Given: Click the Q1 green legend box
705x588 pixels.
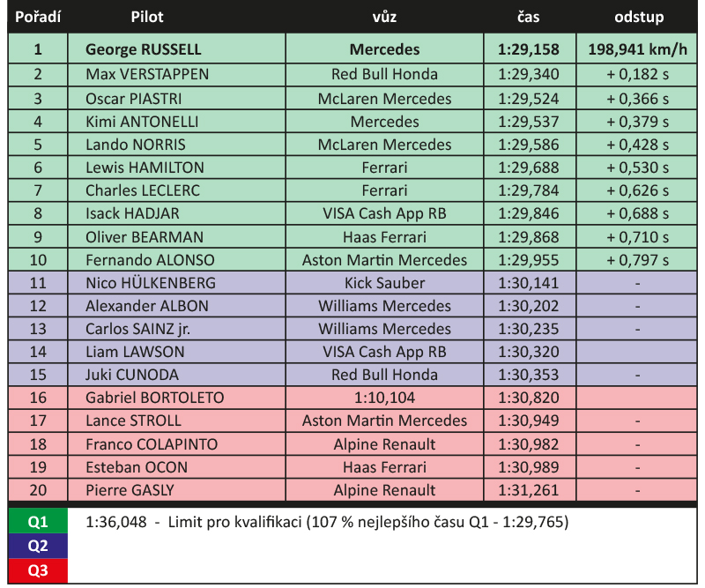Looking at the screenshot, I should point(37,522).
